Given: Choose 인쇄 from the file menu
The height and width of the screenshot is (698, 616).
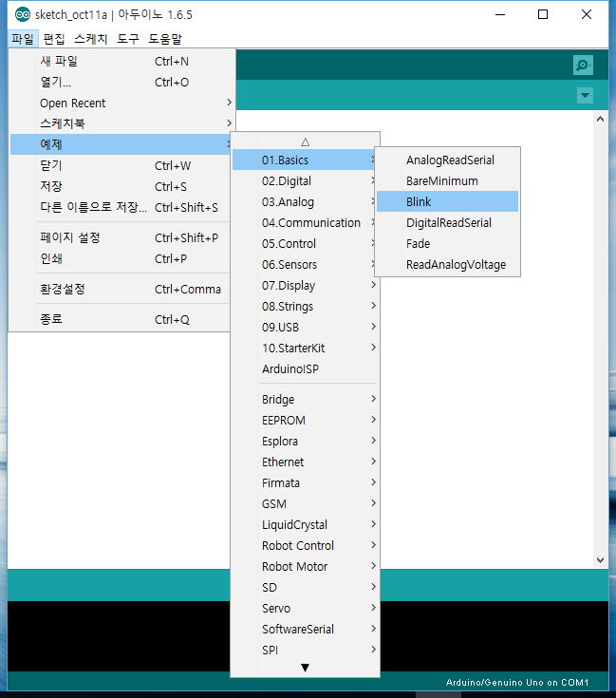Looking at the screenshot, I should coord(121,258).
